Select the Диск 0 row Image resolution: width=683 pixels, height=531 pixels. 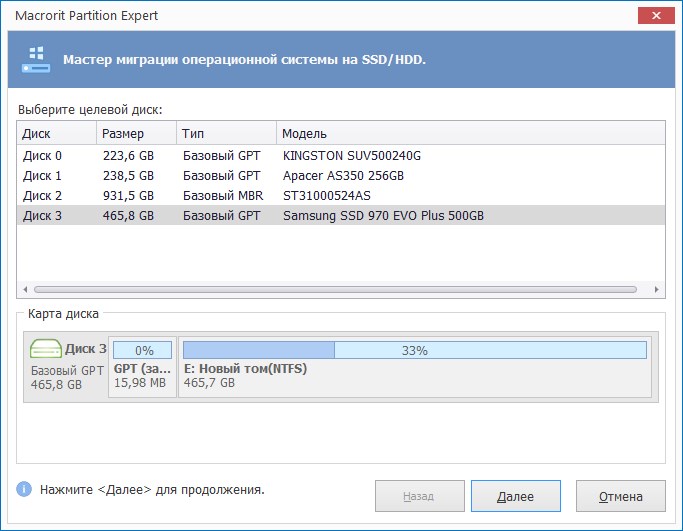pos(341,156)
